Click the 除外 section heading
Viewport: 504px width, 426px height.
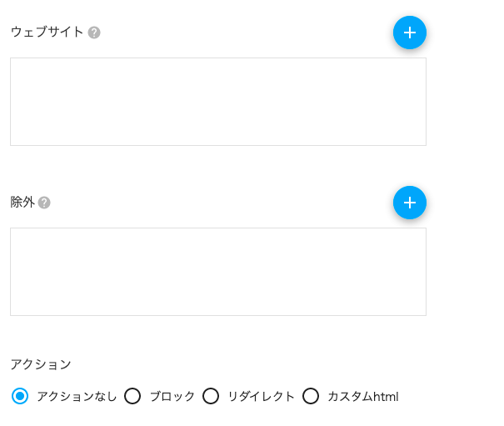tap(22, 203)
